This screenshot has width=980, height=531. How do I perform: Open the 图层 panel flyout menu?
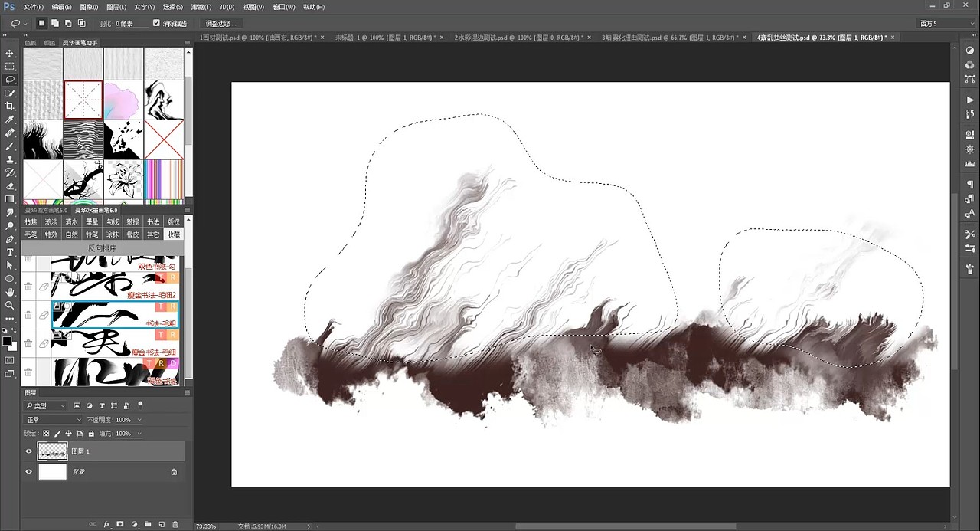[188, 392]
